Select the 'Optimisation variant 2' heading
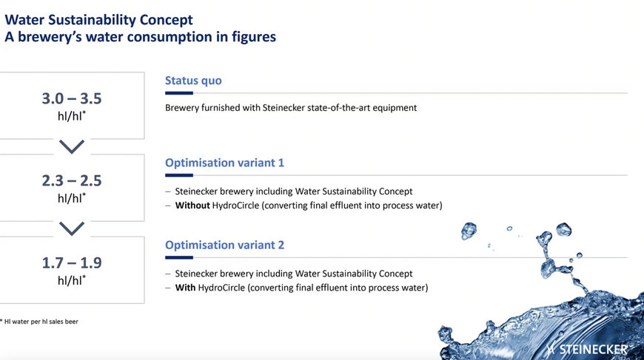The height and width of the screenshot is (360, 644). pyautogui.click(x=224, y=245)
